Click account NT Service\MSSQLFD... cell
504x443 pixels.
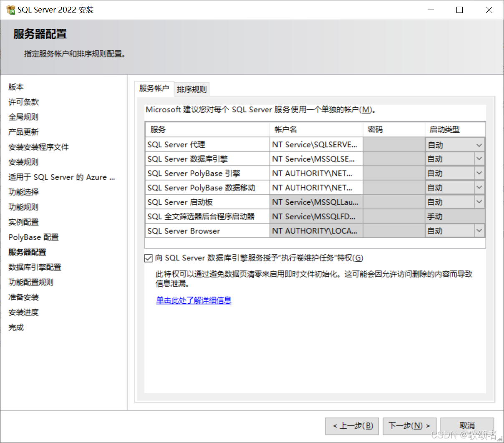coord(316,216)
